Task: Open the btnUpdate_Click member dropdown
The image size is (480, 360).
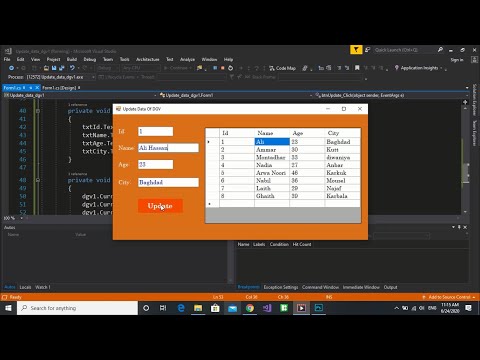Action: pyautogui.click(x=392, y=95)
